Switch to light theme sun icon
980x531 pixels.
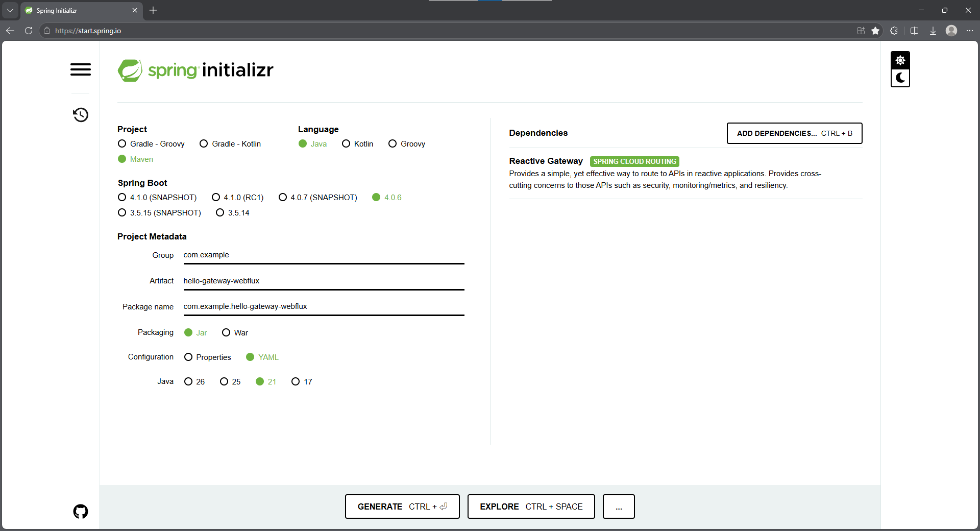point(900,60)
